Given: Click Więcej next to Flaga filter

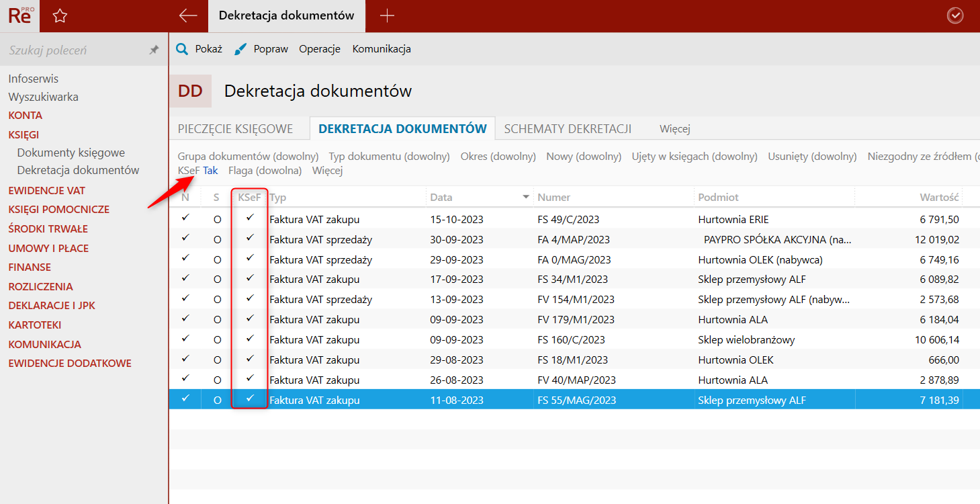Looking at the screenshot, I should click(327, 171).
